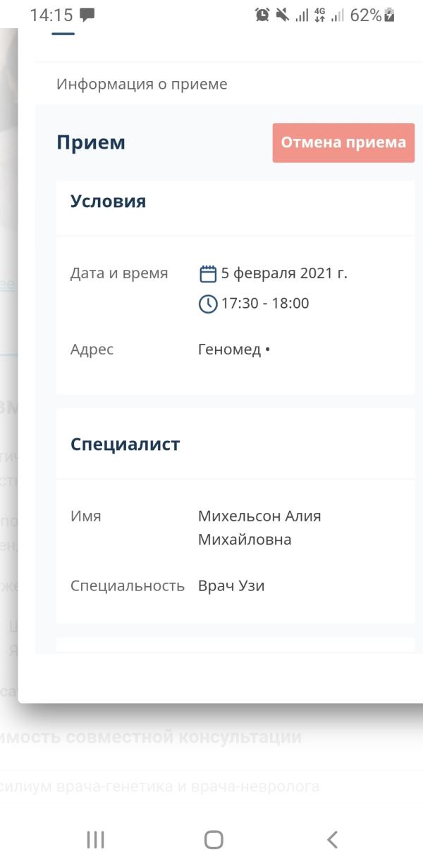Tap the date text "5 февраля 2021 г."
The height and width of the screenshot is (868, 423).
284,273
